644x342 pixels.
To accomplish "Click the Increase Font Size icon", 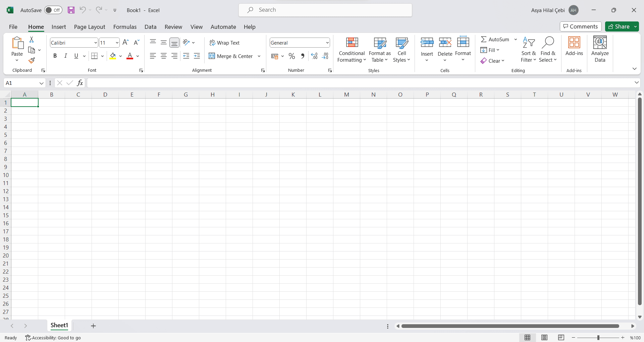I will click(x=126, y=43).
